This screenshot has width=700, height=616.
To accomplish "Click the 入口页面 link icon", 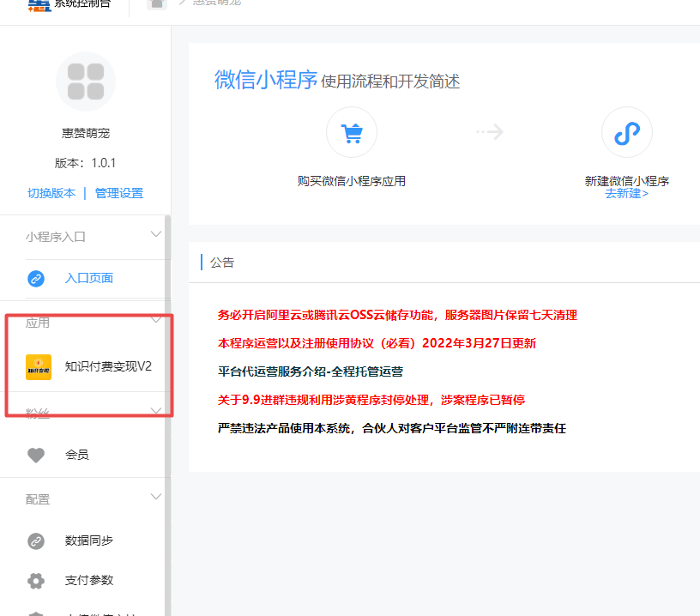I will coord(36,279).
